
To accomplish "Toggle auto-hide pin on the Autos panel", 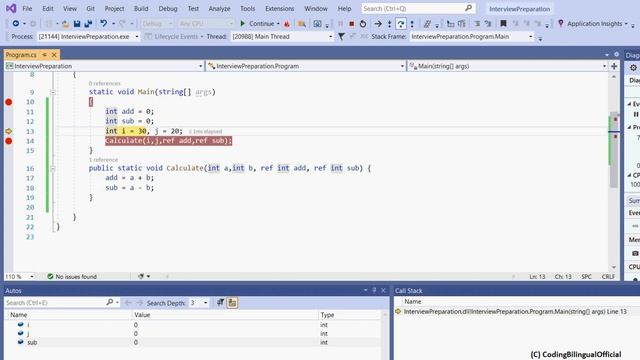I will (374, 290).
